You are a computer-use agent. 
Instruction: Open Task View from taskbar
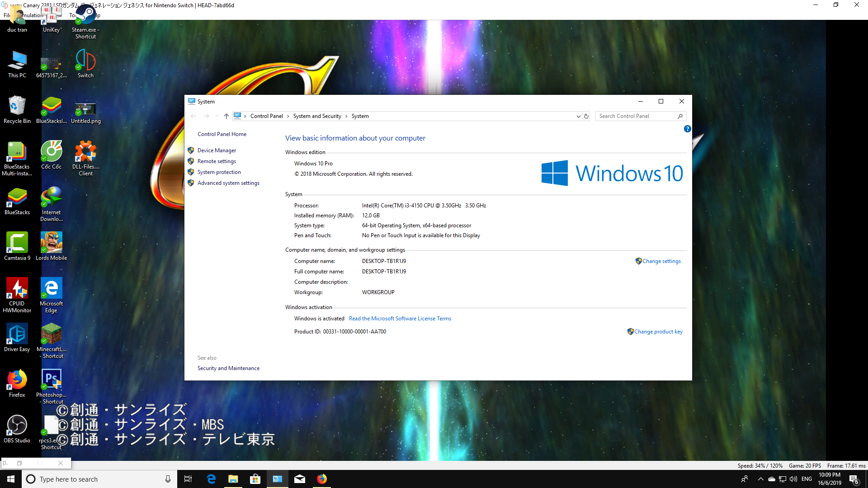tap(188, 479)
